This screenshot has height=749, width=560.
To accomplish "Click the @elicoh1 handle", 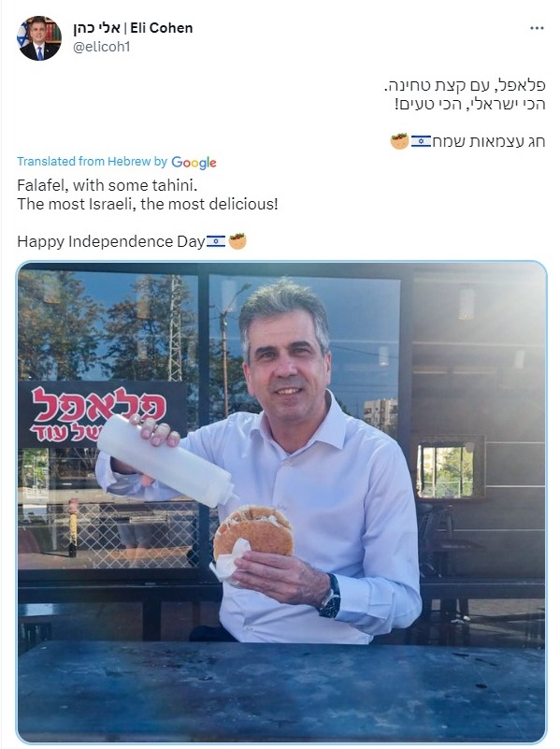I will (x=101, y=47).
